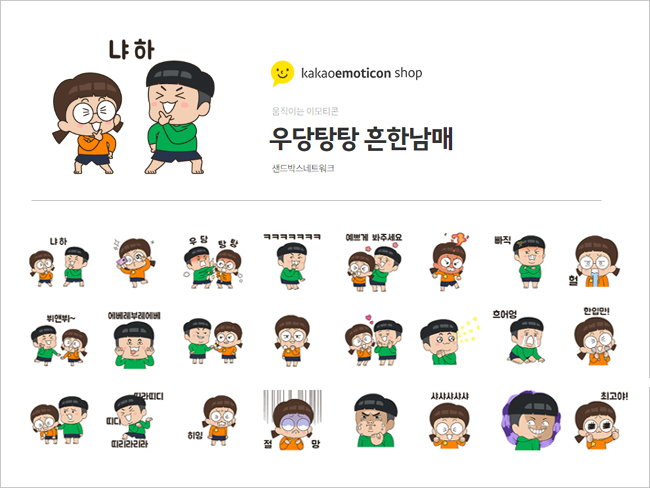Click the 우당탕탕 흔한남매 title heading
This screenshot has width=650, height=488.
(361, 138)
